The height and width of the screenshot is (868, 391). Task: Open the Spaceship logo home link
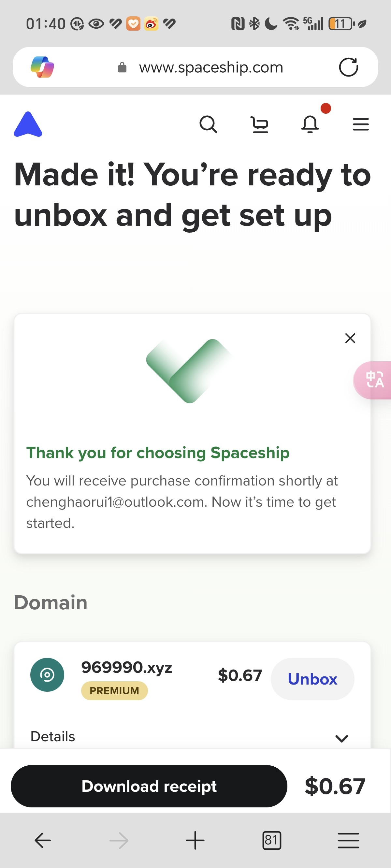coord(28,124)
